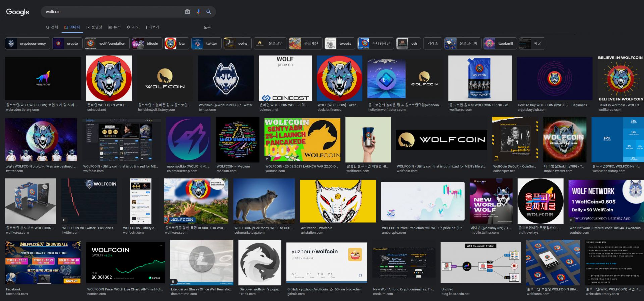This screenshot has height=301, width=644.
Task: Open the husky logo image from Twitter
Action: tap(226, 78)
